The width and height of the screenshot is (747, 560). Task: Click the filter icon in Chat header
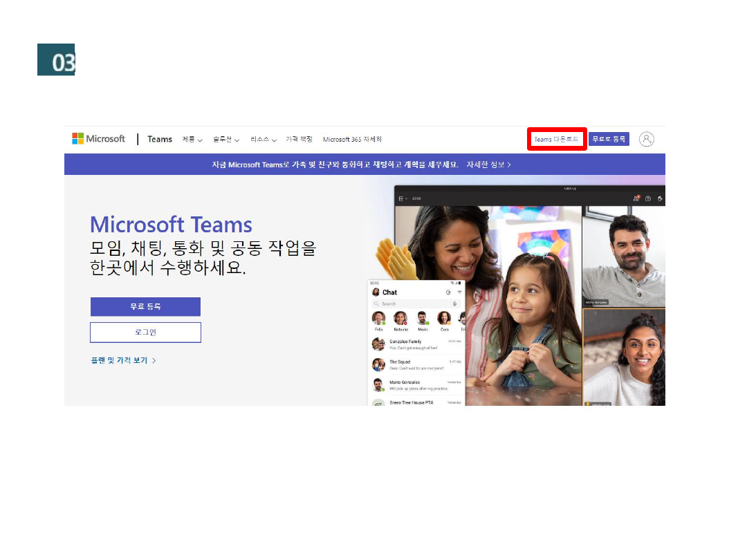[459, 292]
